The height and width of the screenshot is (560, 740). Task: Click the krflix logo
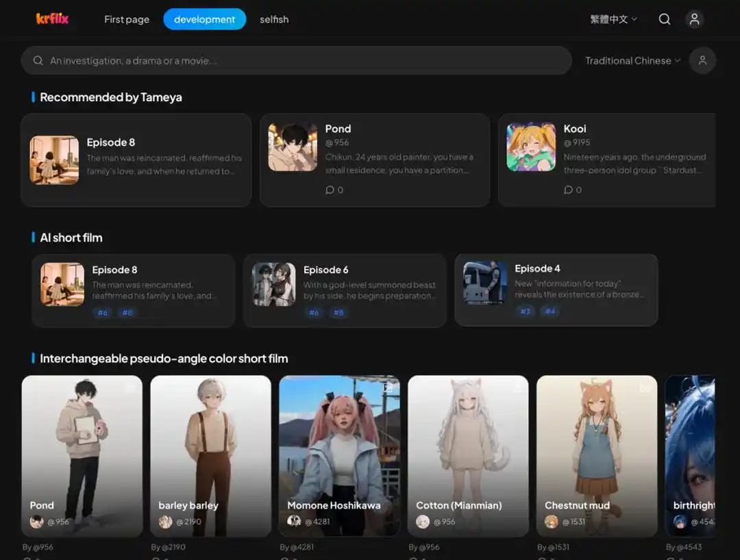tap(52, 19)
